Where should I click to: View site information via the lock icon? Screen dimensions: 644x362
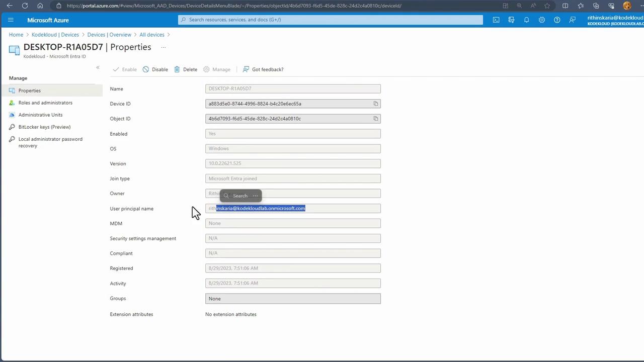59,6
